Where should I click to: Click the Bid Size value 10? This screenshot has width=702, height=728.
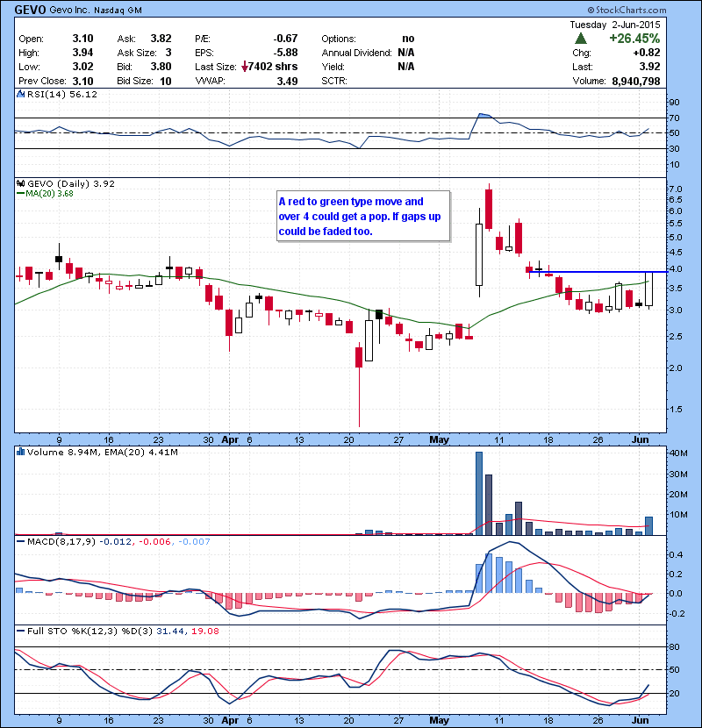[x=166, y=82]
